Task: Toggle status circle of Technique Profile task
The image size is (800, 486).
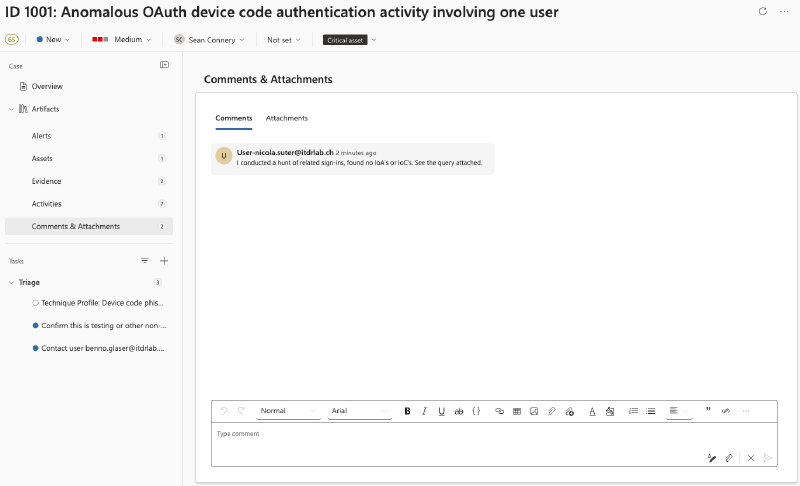Action: point(35,303)
